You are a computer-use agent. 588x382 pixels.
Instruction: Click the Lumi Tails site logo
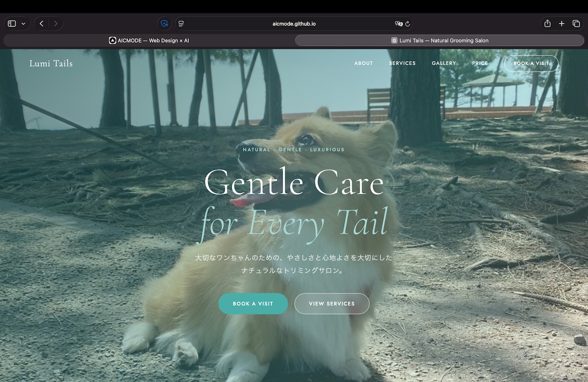(x=51, y=63)
